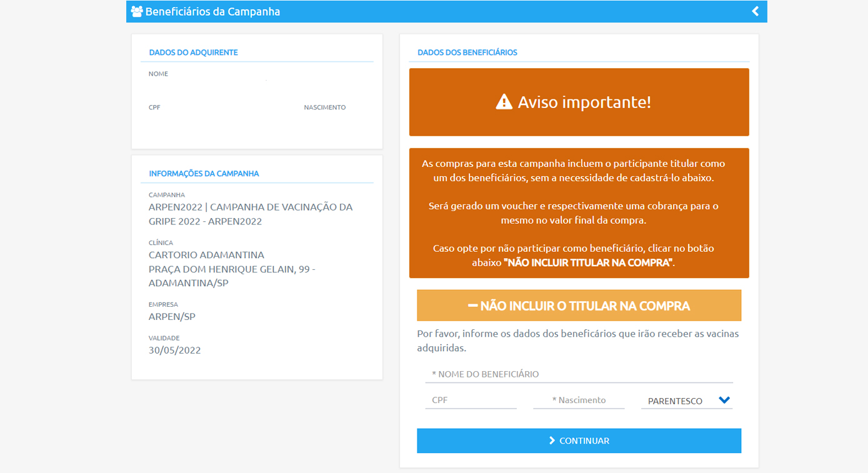This screenshot has width=868, height=473.
Task: Click the ARPEN/SP company name
Action: (172, 317)
